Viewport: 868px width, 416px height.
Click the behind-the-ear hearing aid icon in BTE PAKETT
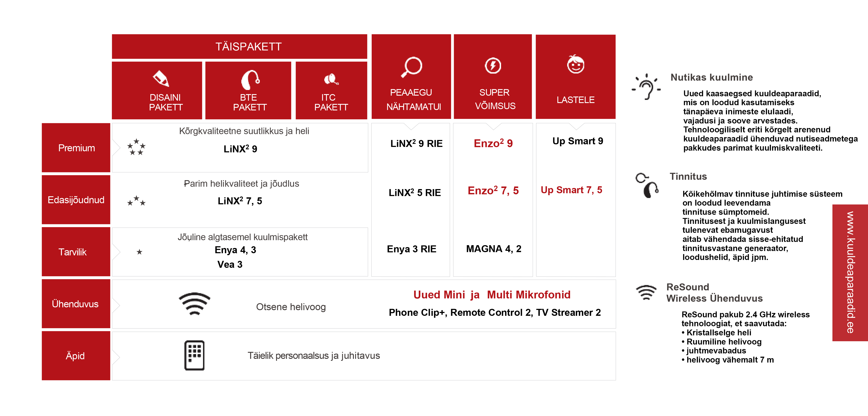[x=250, y=80]
